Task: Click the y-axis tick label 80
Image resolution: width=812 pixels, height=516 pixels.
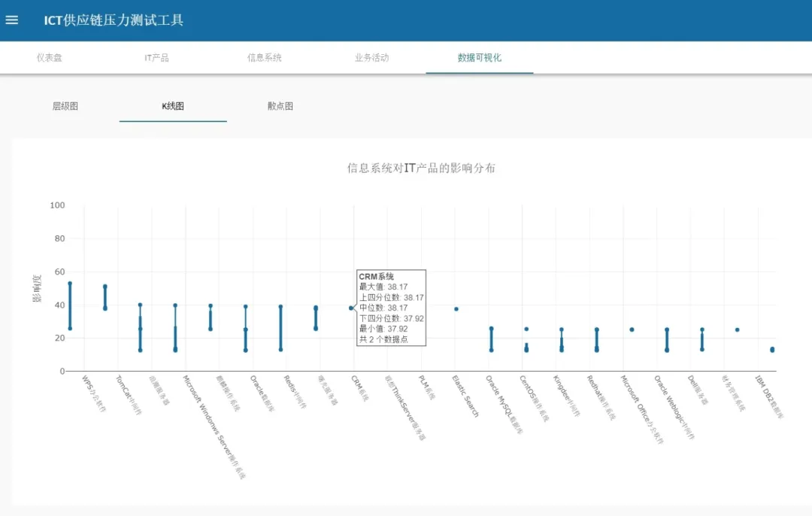Action: click(59, 238)
